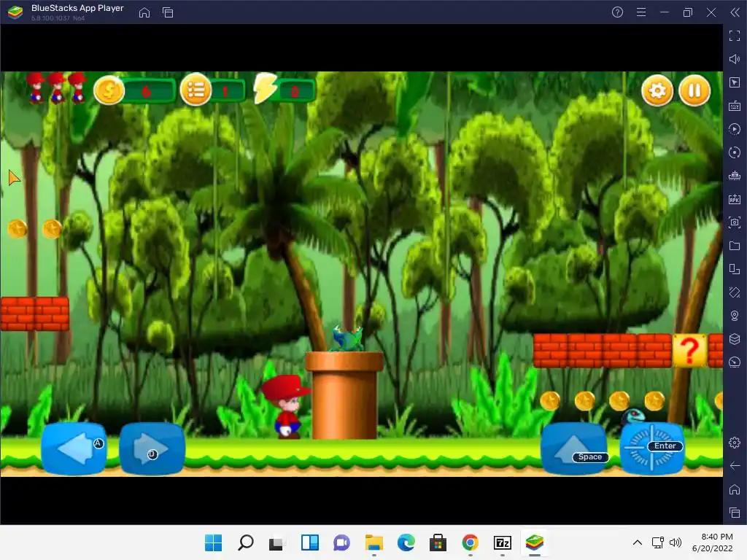Open 7-Zip from the taskbar
Image resolution: width=747 pixels, height=560 pixels.
502,542
